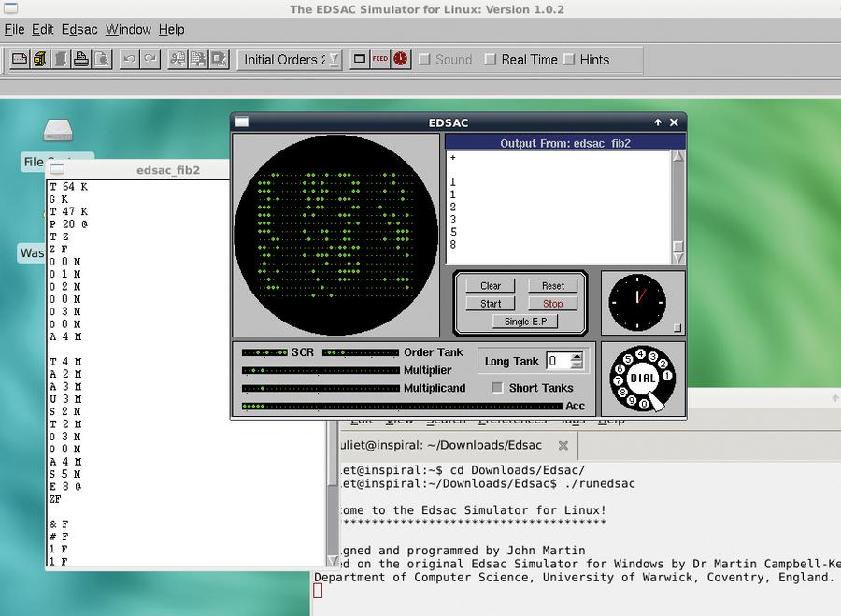This screenshot has height=616, width=841.
Task: Click the EDSAC display window icon
Action: click(360, 59)
